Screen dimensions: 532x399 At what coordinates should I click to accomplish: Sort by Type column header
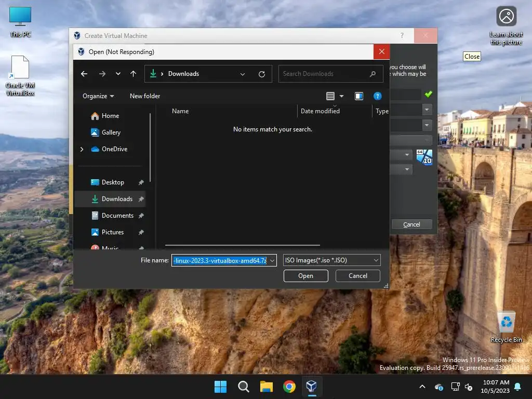click(x=382, y=111)
